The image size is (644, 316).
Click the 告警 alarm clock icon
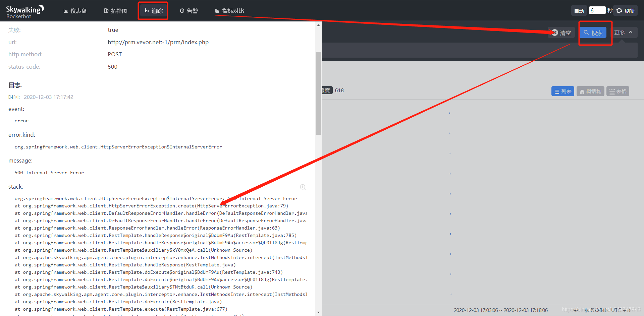(x=182, y=11)
